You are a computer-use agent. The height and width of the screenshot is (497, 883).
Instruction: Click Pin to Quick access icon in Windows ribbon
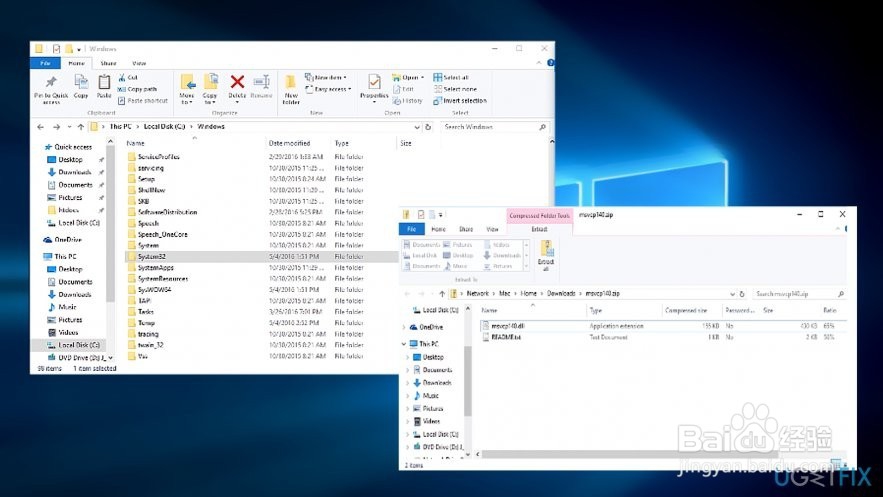pos(51,89)
